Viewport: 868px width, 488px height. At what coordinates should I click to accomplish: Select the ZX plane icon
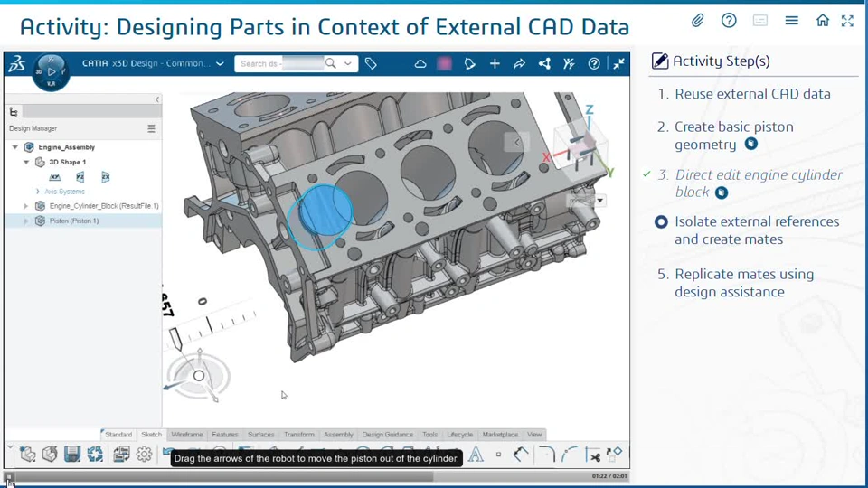[x=105, y=177]
